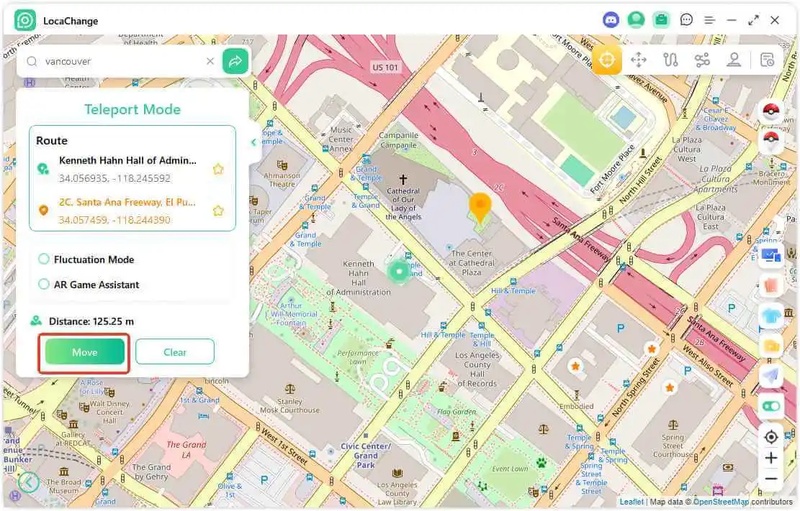Viewport: 800px width, 511px height.
Task: Open the red cards icon in sidebar
Action: (771, 285)
